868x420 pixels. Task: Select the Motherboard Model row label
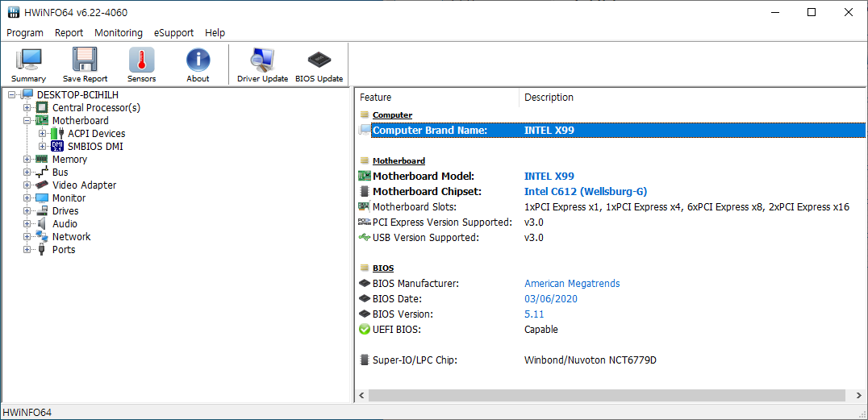(x=424, y=176)
